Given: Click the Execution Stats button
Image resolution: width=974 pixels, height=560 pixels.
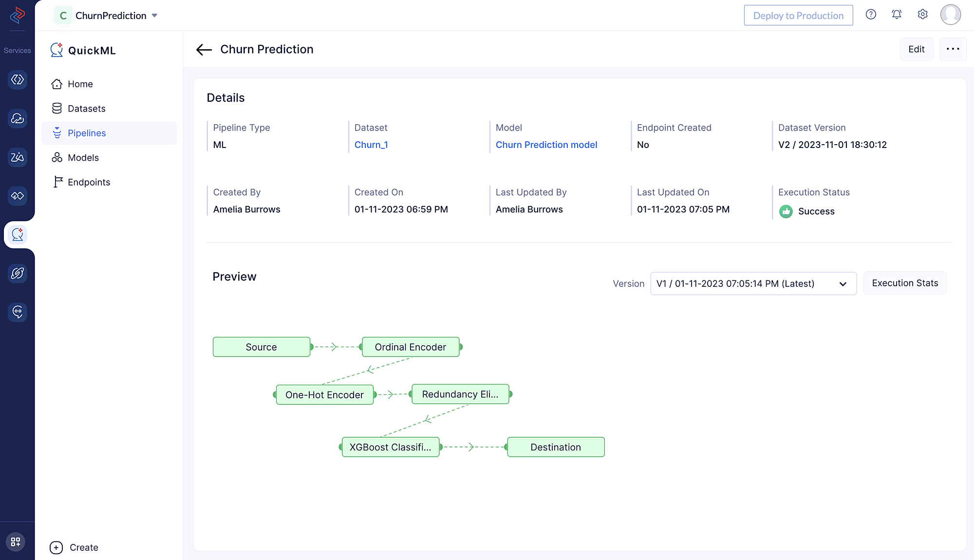Looking at the screenshot, I should 905,283.
